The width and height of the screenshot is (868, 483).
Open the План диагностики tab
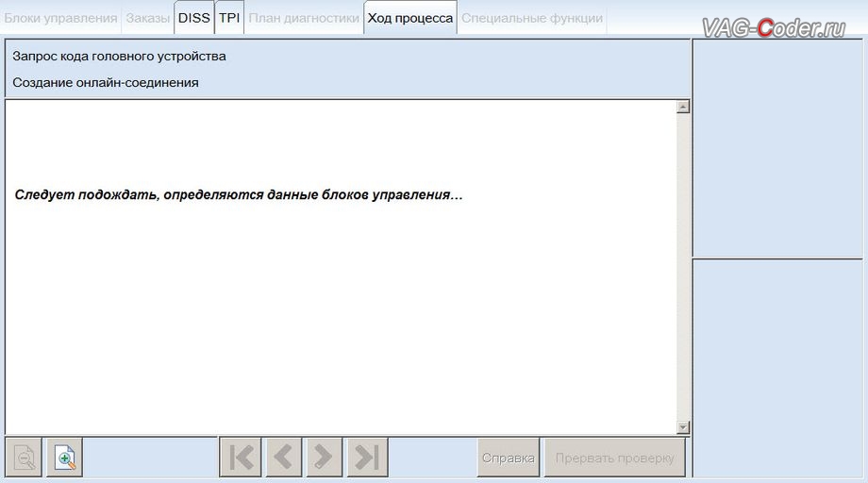pyautogui.click(x=304, y=18)
